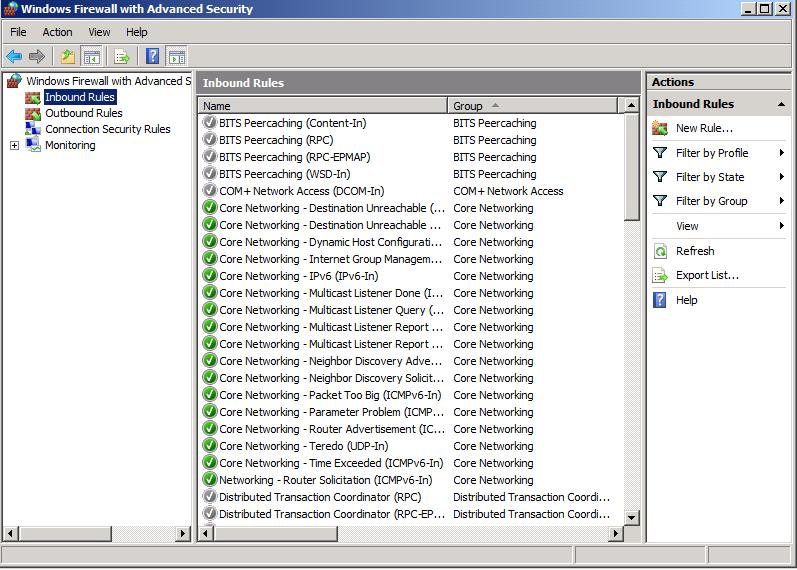
Task: Click the Forward arrow toolbar icon
Action: click(x=37, y=56)
